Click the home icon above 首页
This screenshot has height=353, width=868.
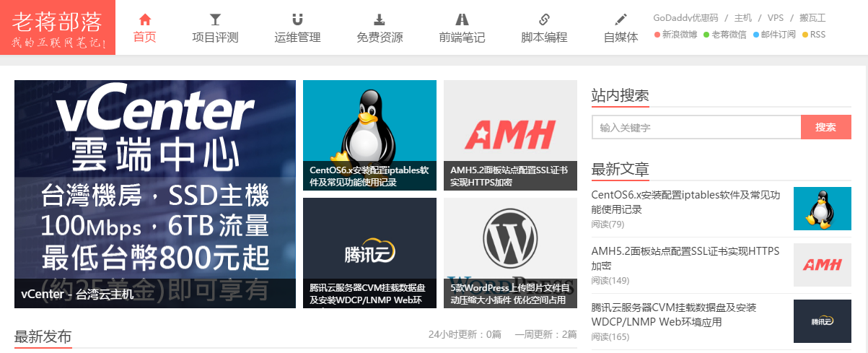click(x=145, y=19)
